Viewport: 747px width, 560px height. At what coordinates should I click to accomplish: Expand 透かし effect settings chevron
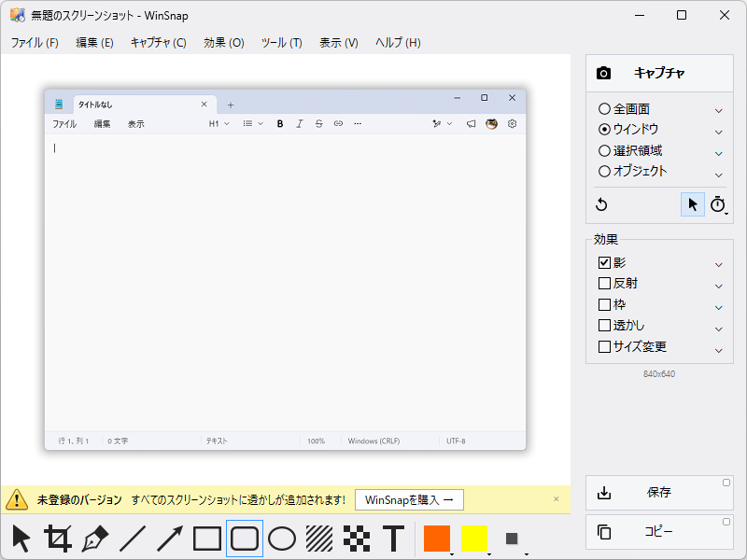point(718,329)
